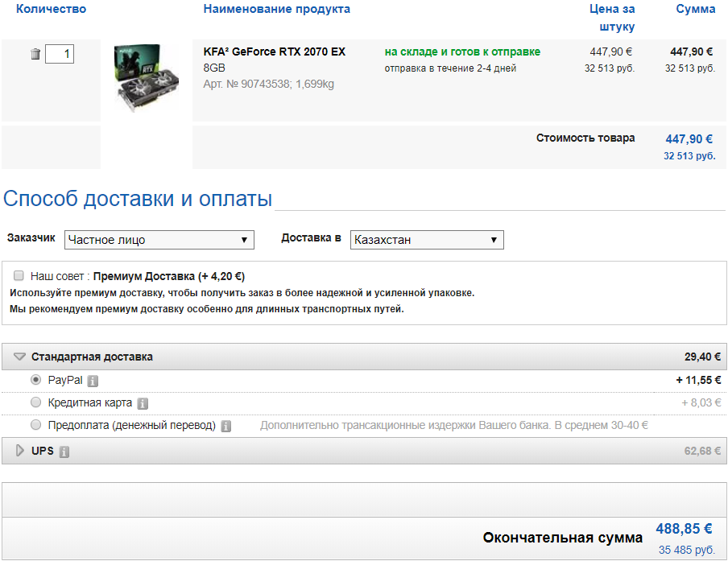Click 'отправка в течение 2-4 дней' text
Image resolution: width=728 pixels, height=561 pixels.
tap(450, 68)
